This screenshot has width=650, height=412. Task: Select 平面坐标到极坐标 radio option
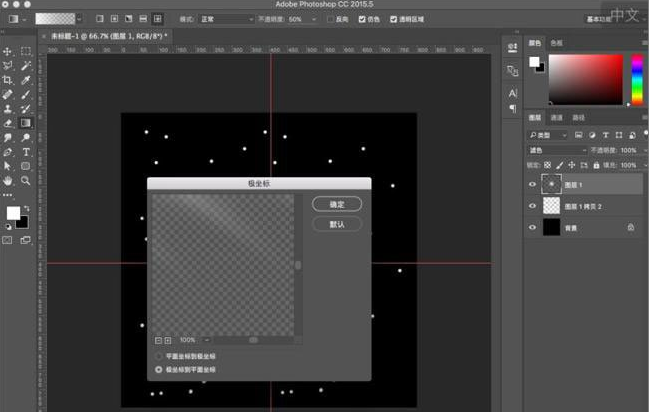[x=158, y=356]
